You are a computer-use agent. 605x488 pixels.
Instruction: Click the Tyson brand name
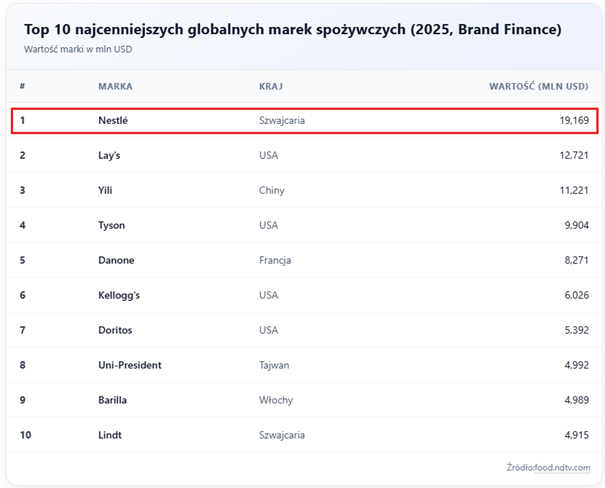(111, 225)
